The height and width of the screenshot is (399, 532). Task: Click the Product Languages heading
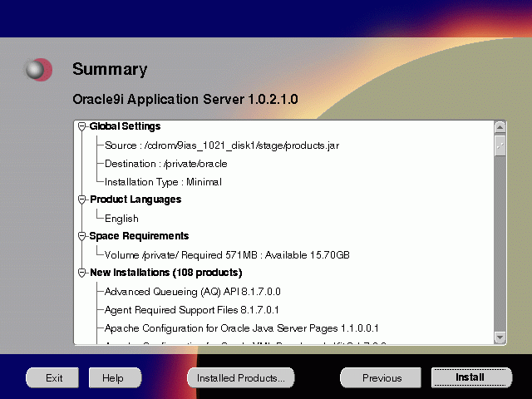135,199
